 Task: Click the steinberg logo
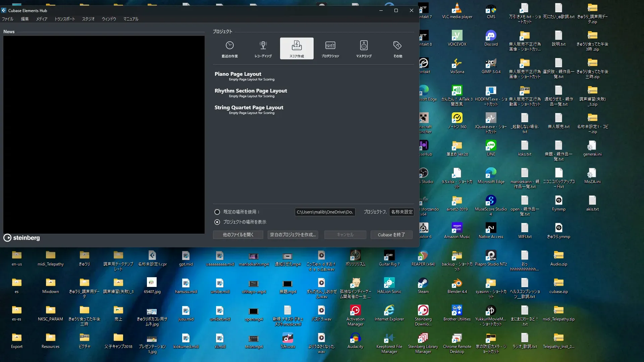click(x=22, y=238)
